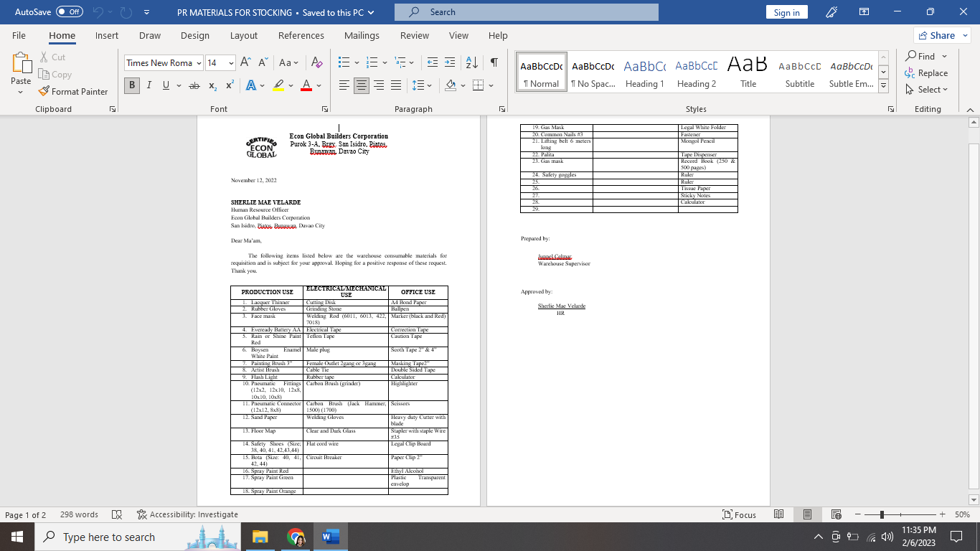
Task: Expand the Change Case menu
Action: coord(288,63)
